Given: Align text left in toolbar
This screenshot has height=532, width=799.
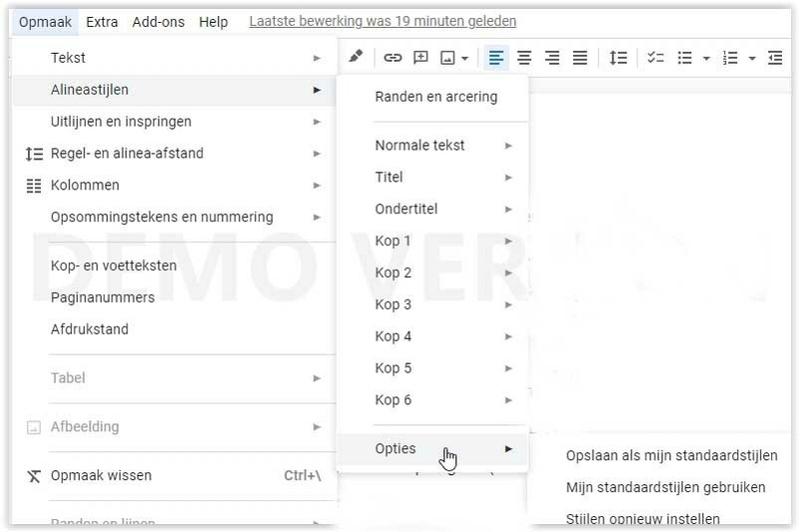Looking at the screenshot, I should [x=495, y=58].
